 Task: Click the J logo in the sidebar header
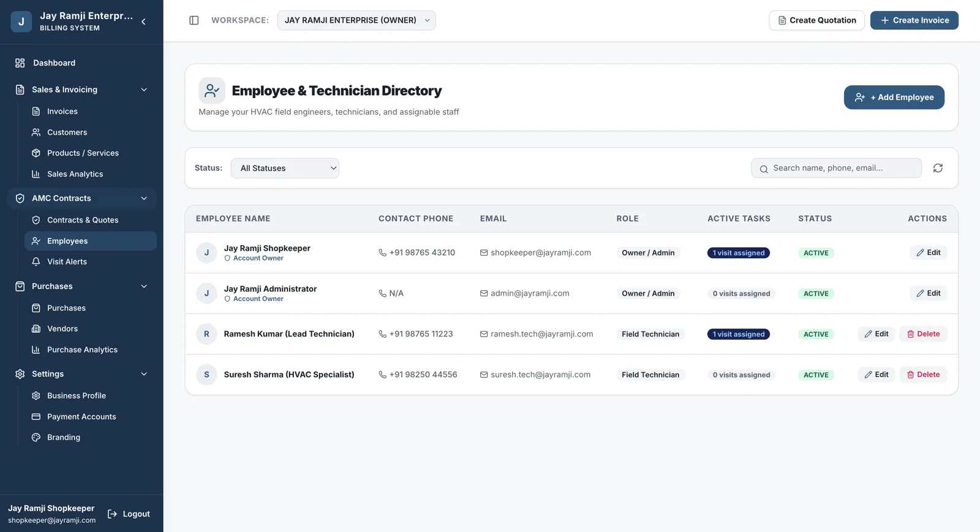coord(21,21)
